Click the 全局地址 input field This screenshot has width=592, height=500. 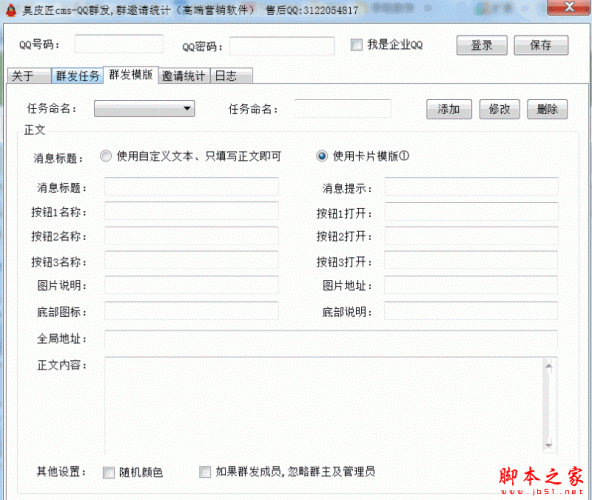pos(331,339)
